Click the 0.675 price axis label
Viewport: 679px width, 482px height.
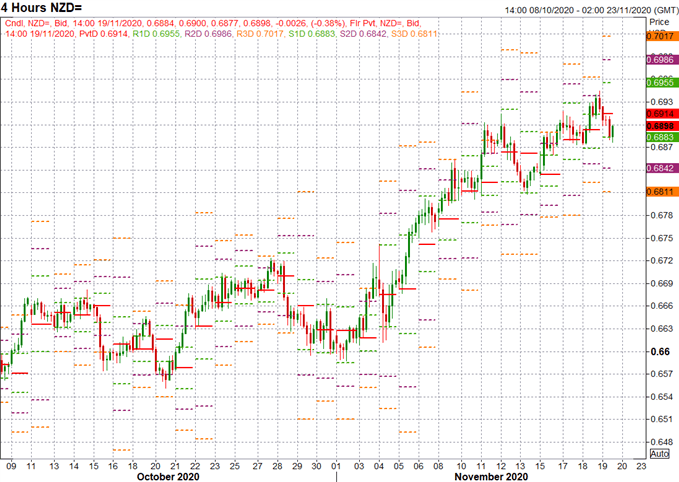(x=662, y=238)
